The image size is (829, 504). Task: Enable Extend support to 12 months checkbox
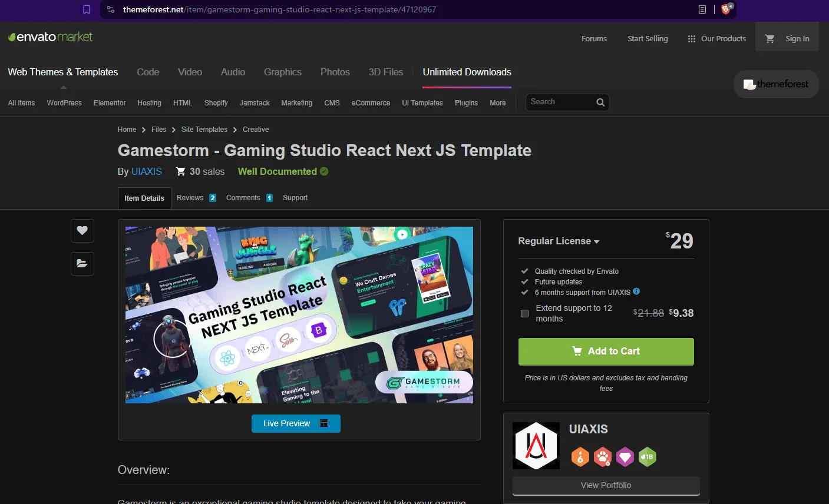point(524,313)
